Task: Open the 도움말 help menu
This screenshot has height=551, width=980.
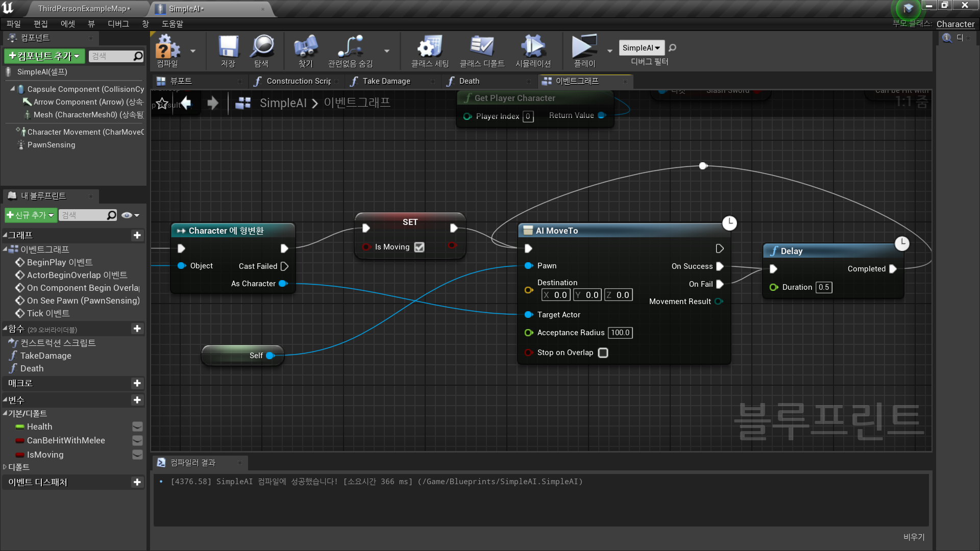Action: coord(172,24)
